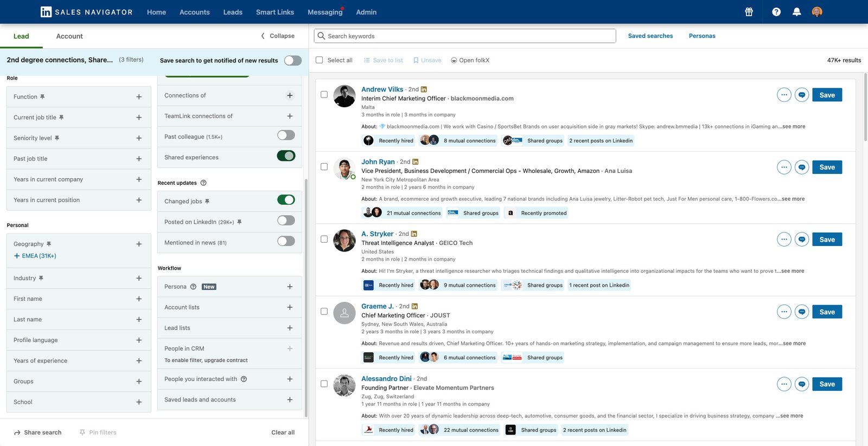868x446 pixels.
Task: Click the pin icon beside Function filter
Action: pyautogui.click(x=42, y=96)
